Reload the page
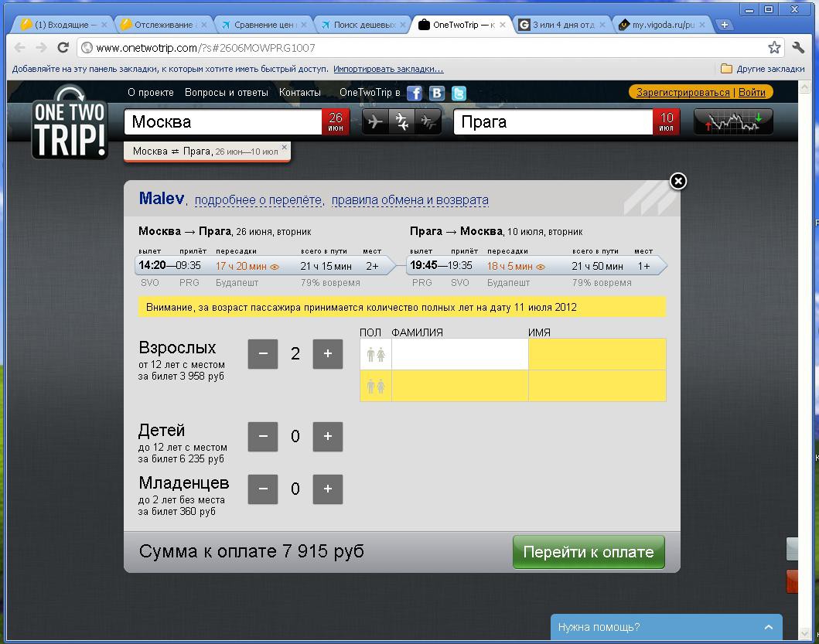The image size is (819, 644). 63,47
